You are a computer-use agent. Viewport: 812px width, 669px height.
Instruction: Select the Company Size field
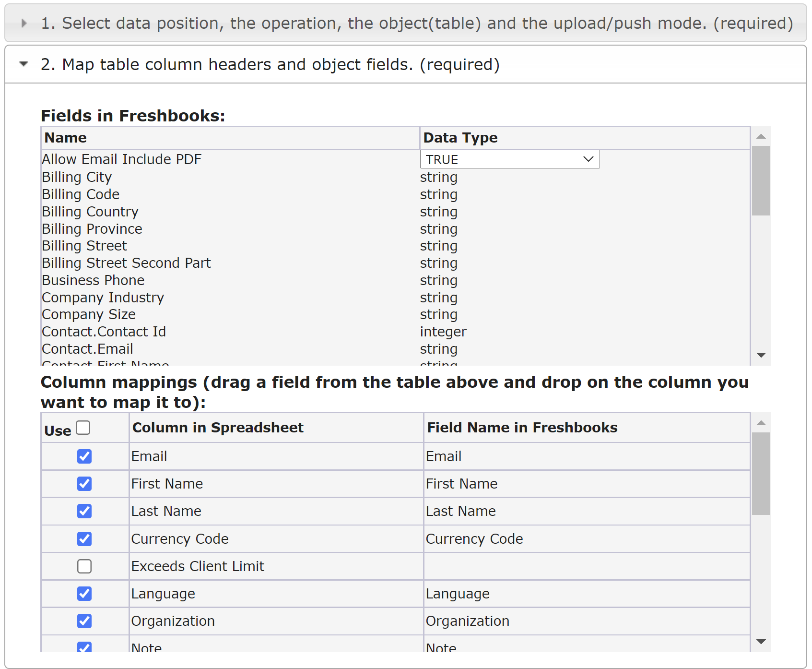coord(89,314)
